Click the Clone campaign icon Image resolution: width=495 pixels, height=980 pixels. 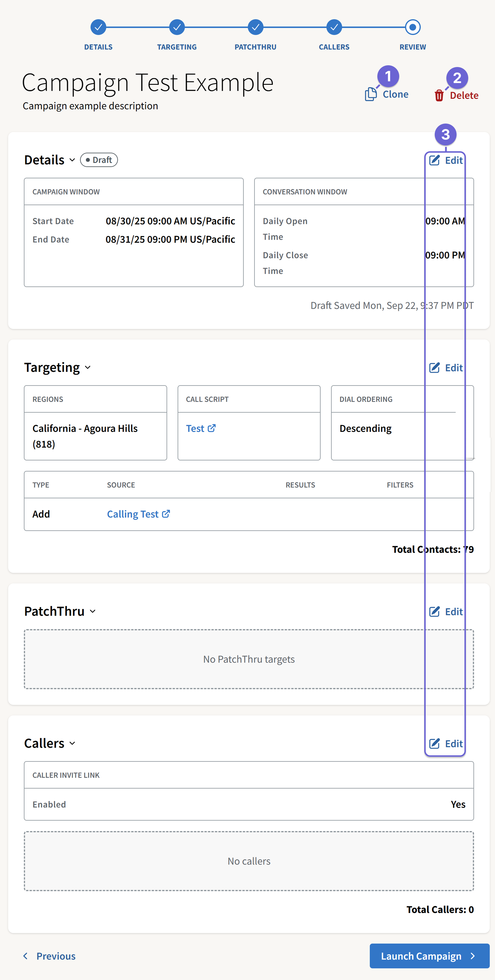coord(371,94)
